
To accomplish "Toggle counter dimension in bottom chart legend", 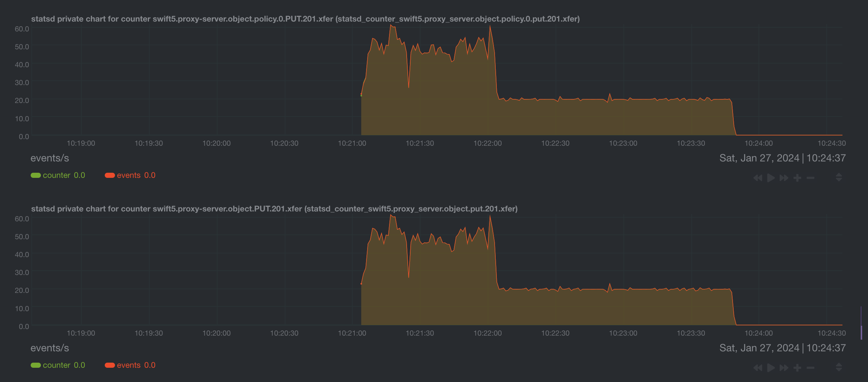I will (x=58, y=365).
